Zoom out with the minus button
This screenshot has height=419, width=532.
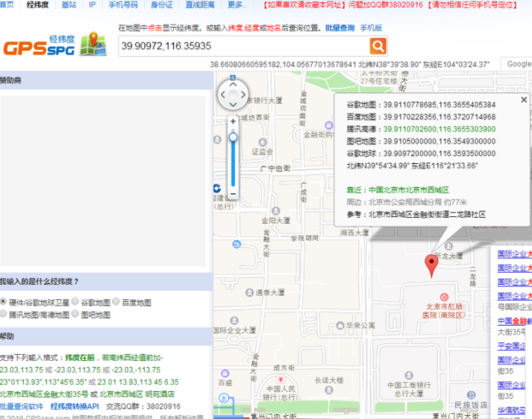[x=233, y=194]
